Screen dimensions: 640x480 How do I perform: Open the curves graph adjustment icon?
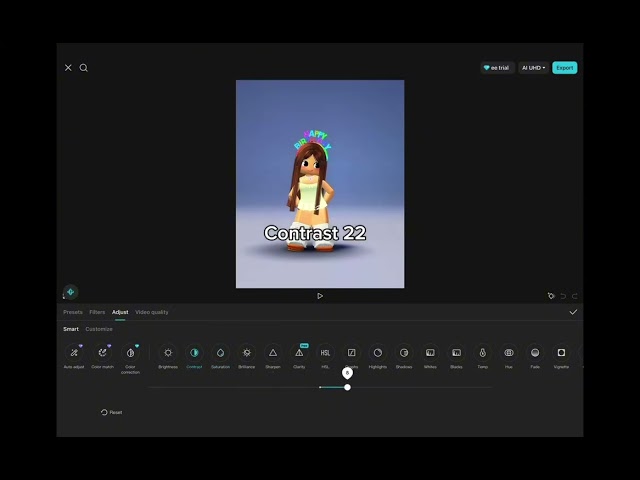(x=351, y=353)
